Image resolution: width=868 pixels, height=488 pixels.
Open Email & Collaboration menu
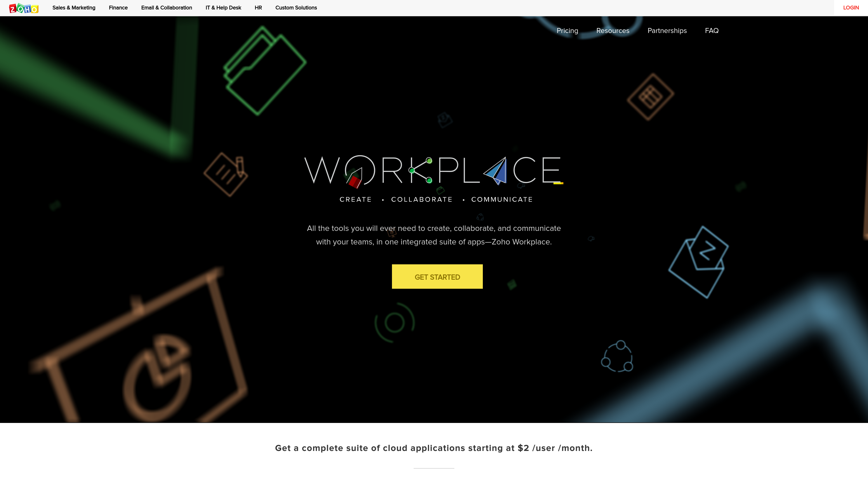[166, 8]
